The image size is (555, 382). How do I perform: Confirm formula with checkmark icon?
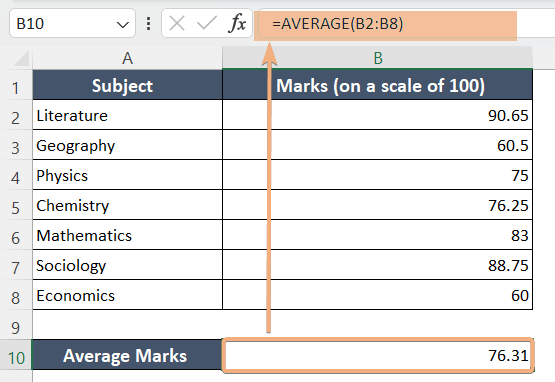[207, 24]
